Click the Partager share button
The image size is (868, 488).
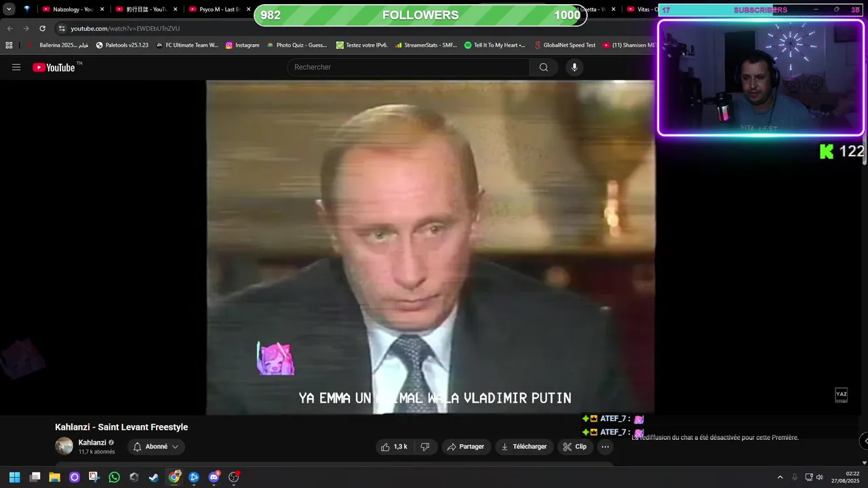(x=466, y=447)
